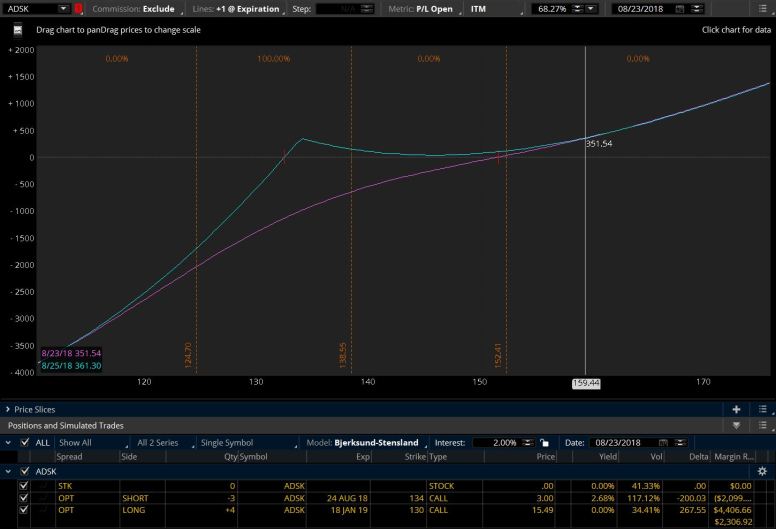This screenshot has width=776, height=529.
Task: Add a price slice with plus icon
Action: coord(736,409)
